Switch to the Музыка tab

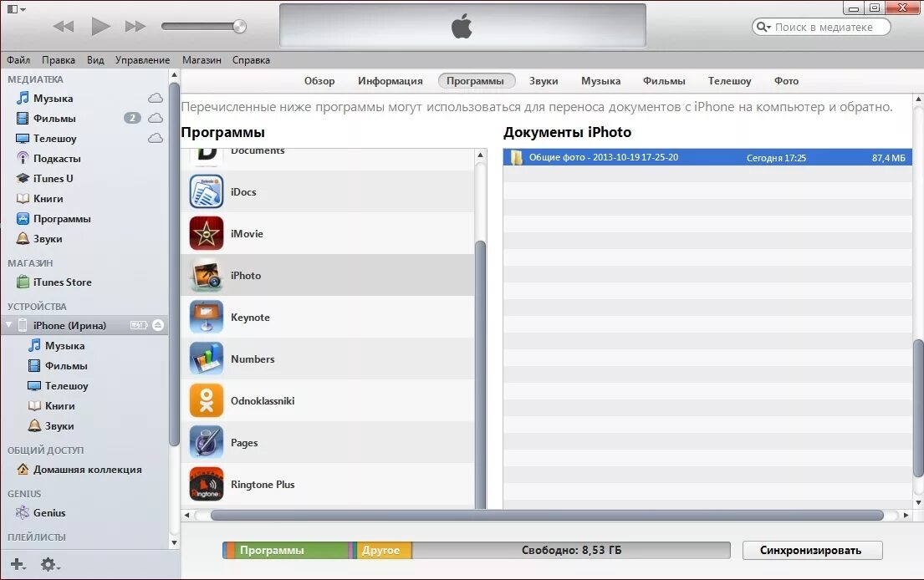point(600,81)
